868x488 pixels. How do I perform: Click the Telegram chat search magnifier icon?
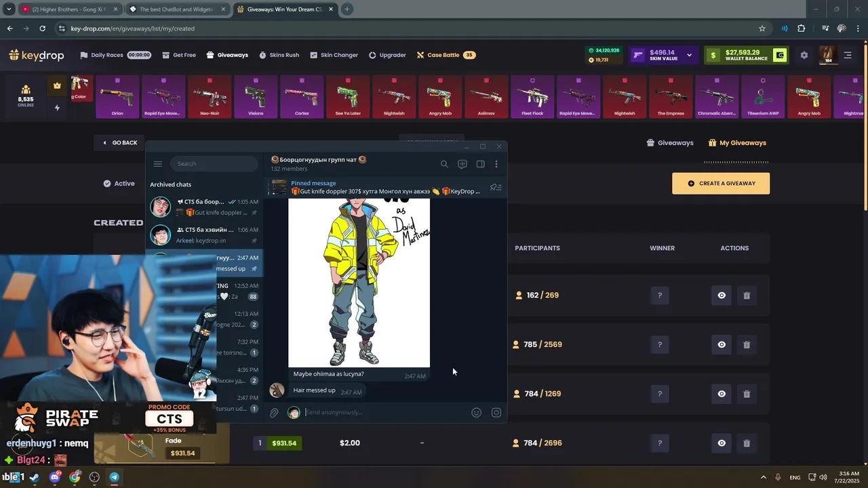(444, 163)
